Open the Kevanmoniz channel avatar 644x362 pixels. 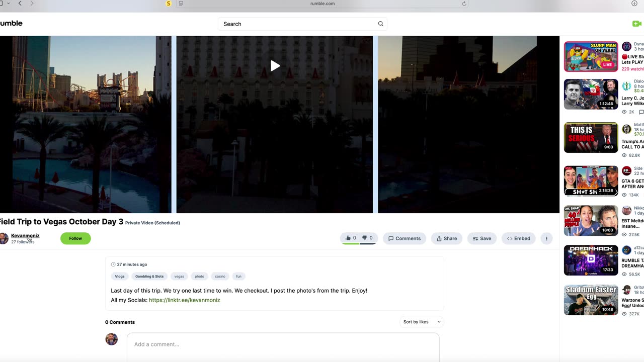(4, 238)
